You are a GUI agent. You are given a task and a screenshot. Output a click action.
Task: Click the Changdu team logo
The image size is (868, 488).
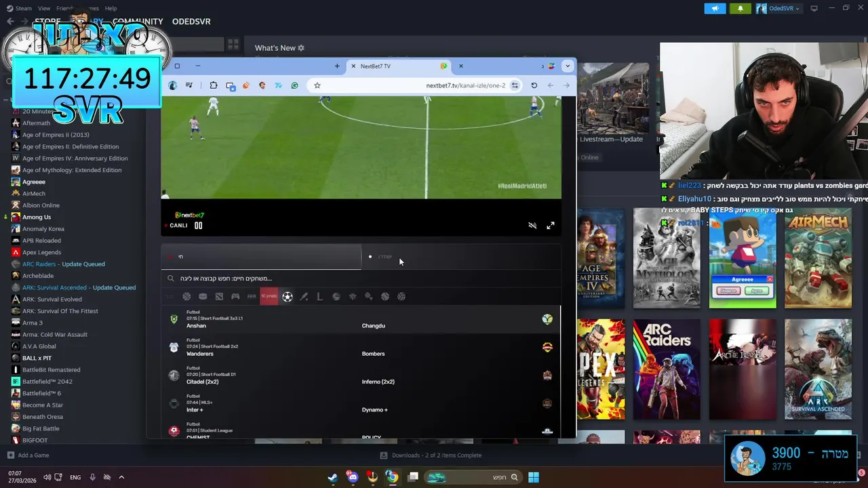pyautogui.click(x=547, y=319)
